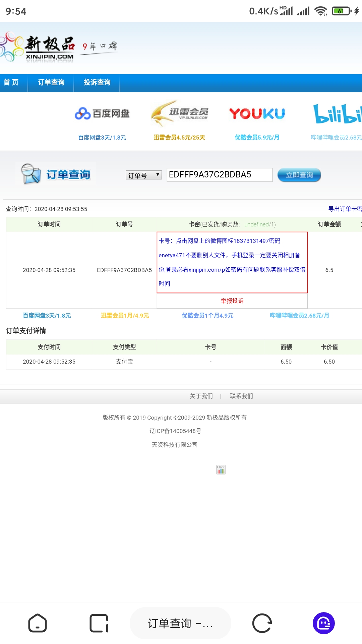Image resolution: width=362 pixels, height=644 pixels.
Task: Open the purple assistant robot icon
Action: click(323, 623)
